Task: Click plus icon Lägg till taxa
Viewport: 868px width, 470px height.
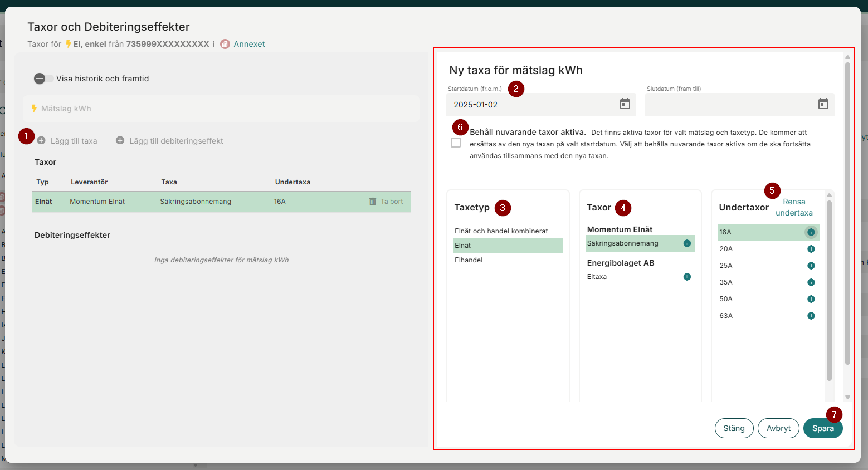Action: coord(42,141)
